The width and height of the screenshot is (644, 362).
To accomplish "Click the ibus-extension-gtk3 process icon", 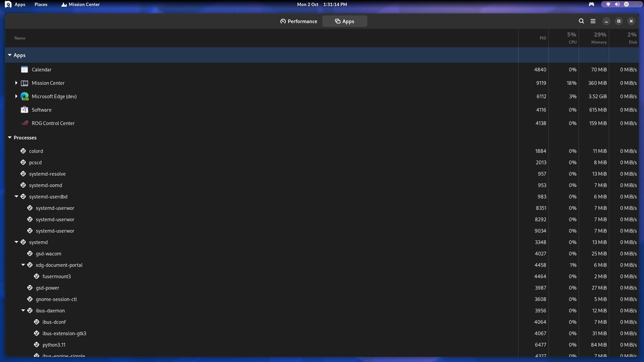I will point(37,333).
